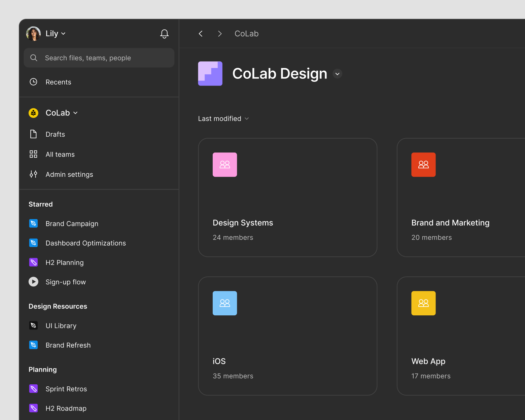Viewport: 525px width, 420px height.
Task: Click the Recents clock icon
Action: (x=33, y=82)
